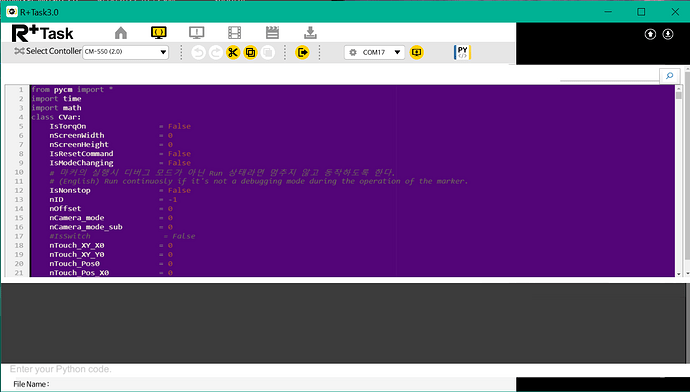Click the code editor vertical scrollbar
Viewport: 690px width, 392px height.
(679, 181)
